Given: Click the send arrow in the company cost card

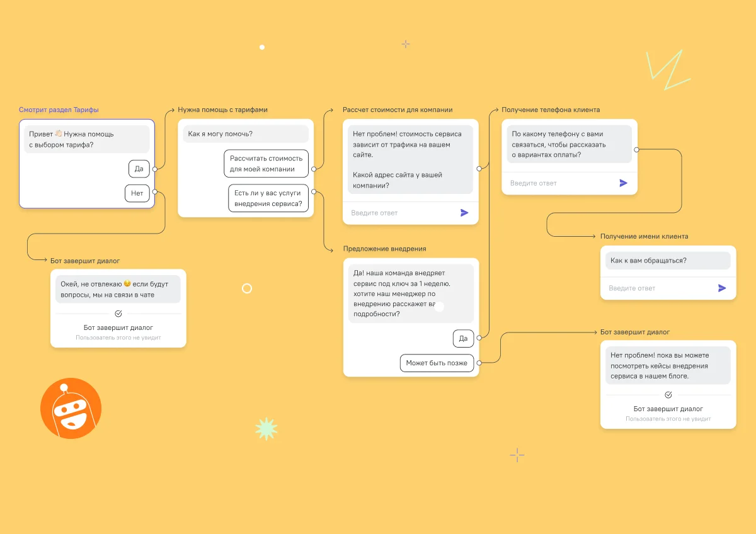Looking at the screenshot, I should [x=464, y=213].
